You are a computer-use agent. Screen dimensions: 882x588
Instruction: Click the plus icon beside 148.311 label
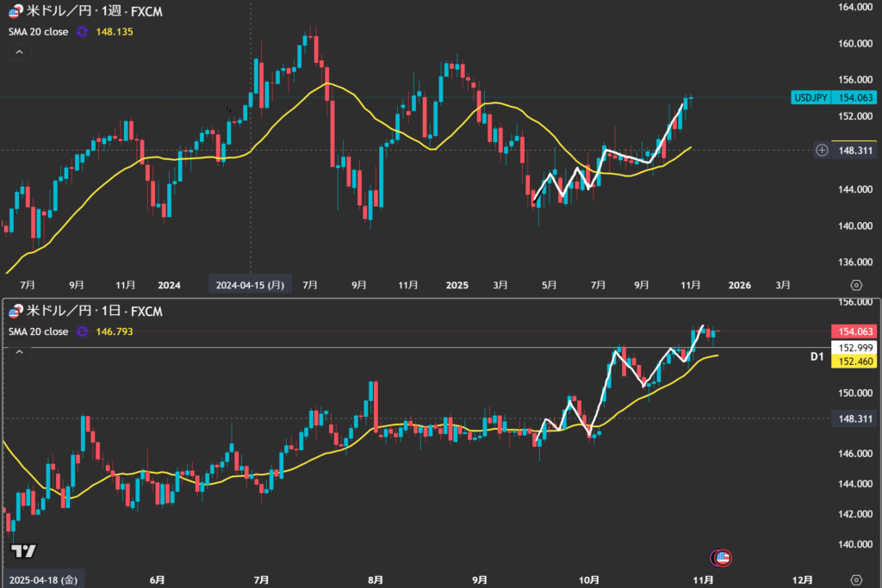click(821, 150)
